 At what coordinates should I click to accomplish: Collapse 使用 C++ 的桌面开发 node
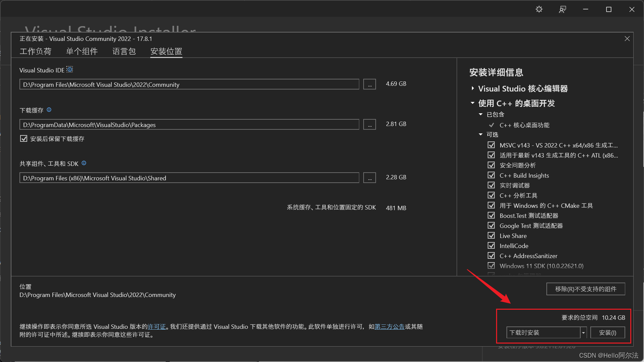click(473, 103)
